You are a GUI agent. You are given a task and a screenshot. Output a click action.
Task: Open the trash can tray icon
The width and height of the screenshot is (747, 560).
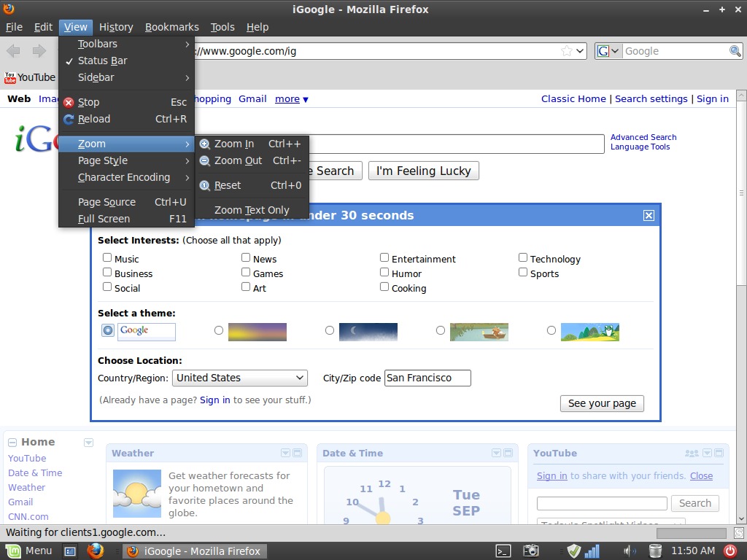(x=656, y=551)
